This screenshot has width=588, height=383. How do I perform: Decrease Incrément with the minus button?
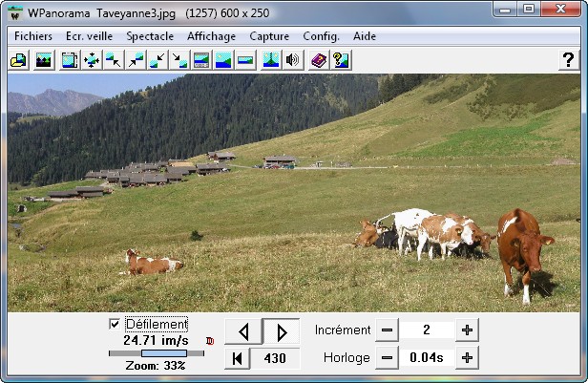pos(387,330)
